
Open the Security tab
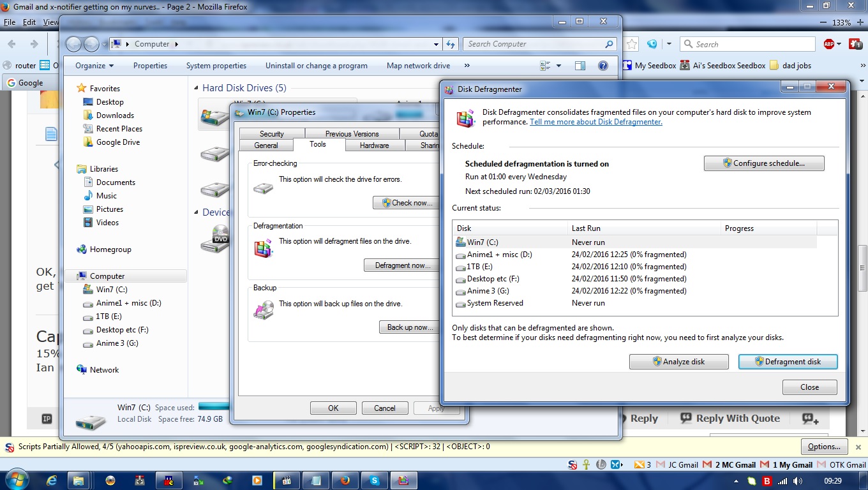coord(271,134)
